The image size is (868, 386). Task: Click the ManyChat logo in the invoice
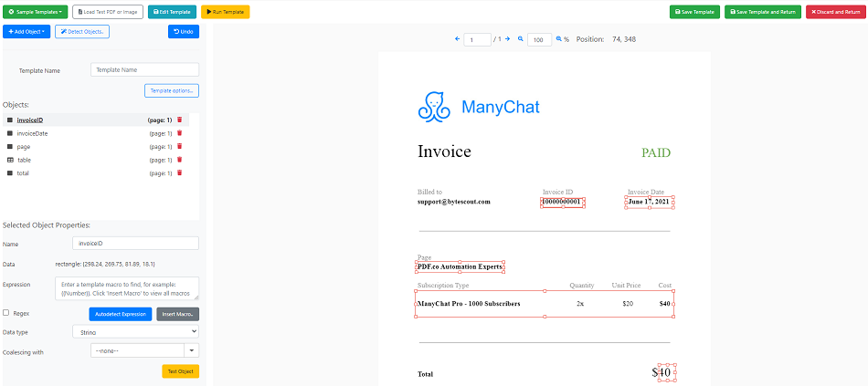[478, 106]
